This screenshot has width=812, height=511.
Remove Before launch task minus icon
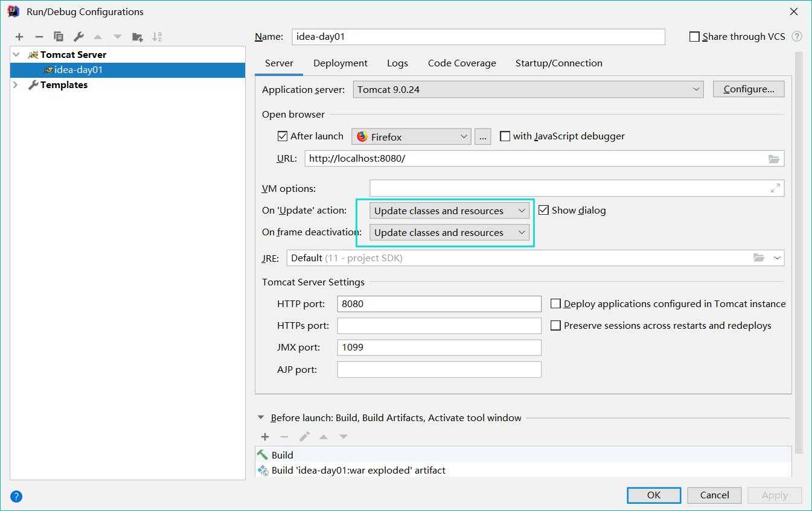coord(284,436)
